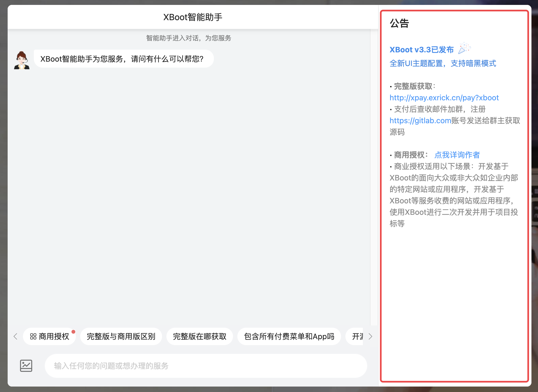Click the 完整版获取 label
The height and width of the screenshot is (392, 538).
(413, 86)
